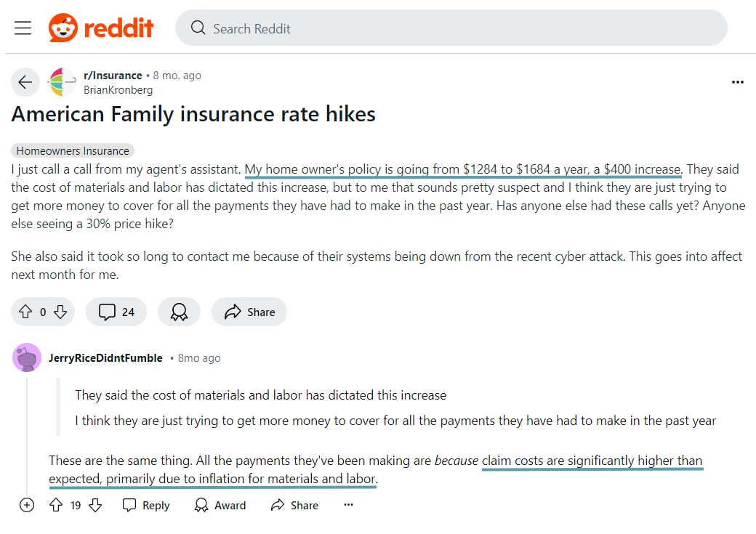Downvote JerryRiceDidntFumble's comment
The width and height of the screenshot is (756, 534).
95,505
